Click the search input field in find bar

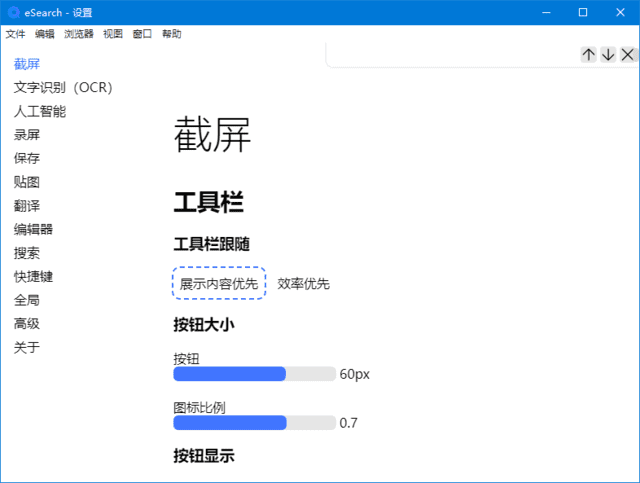tap(452, 55)
